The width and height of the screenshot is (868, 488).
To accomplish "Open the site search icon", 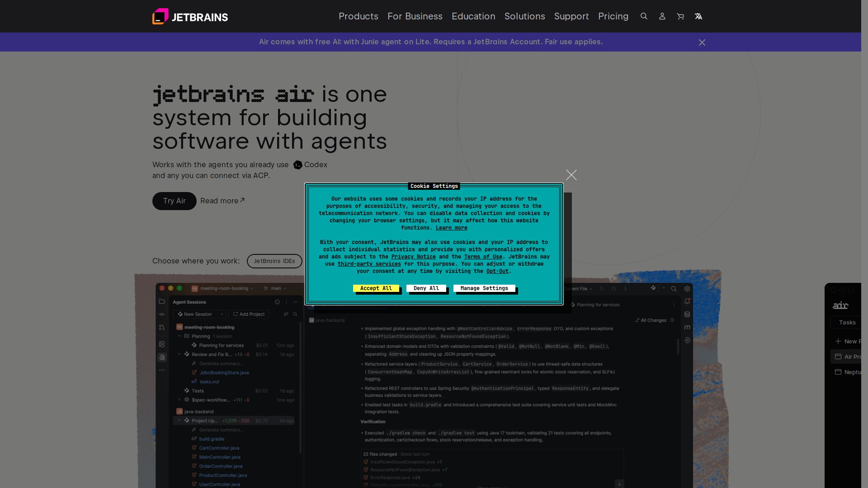I will tap(644, 16).
